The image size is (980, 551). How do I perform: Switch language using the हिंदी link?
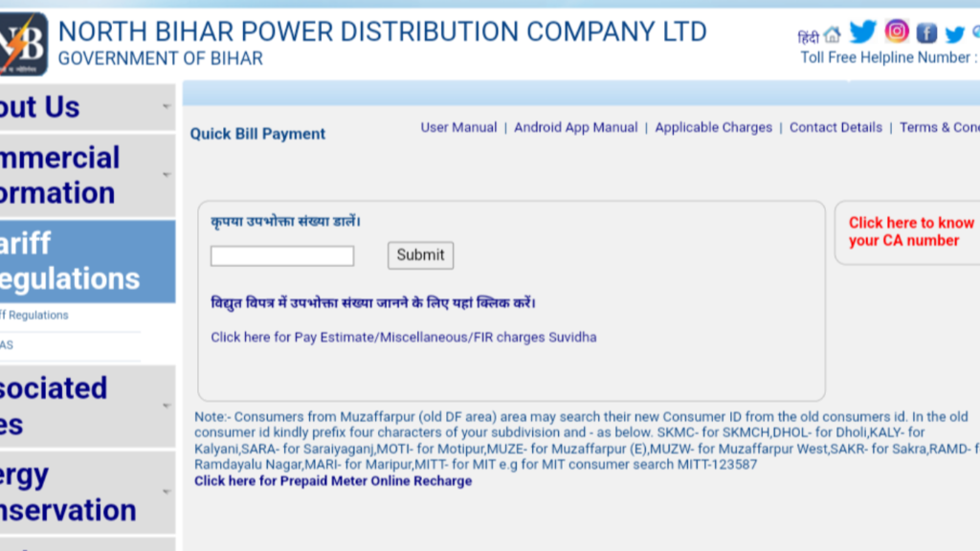point(808,37)
